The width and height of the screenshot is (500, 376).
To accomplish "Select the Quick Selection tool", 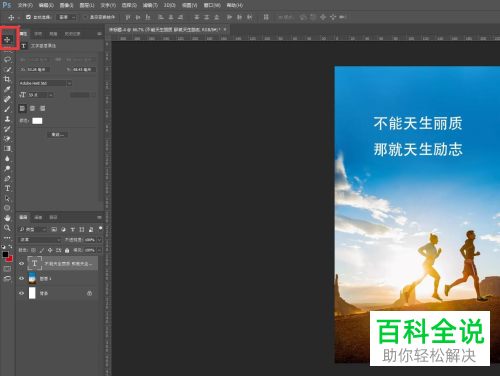I will pos(7,69).
